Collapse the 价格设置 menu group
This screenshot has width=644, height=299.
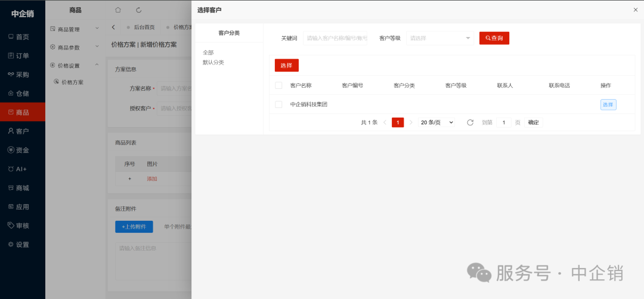tap(75, 66)
